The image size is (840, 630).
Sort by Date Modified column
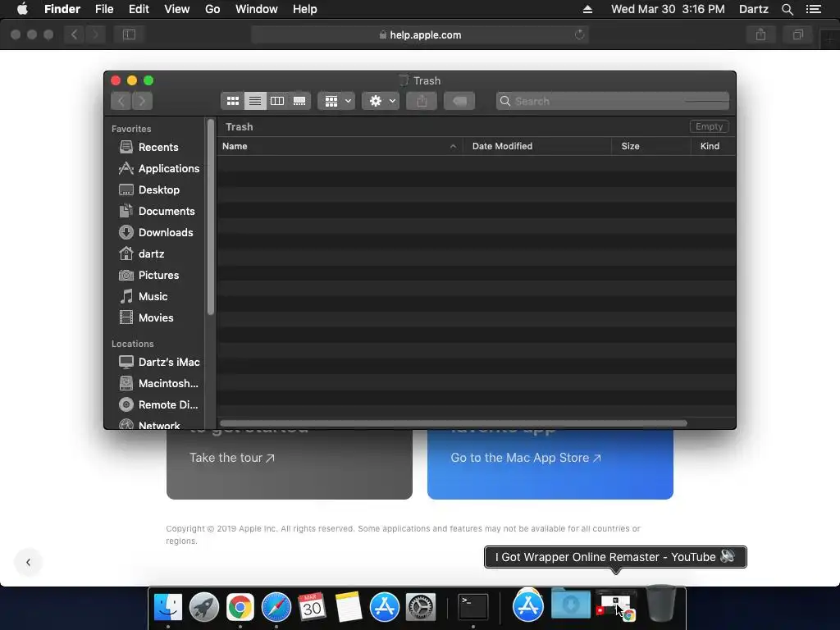[537, 146]
